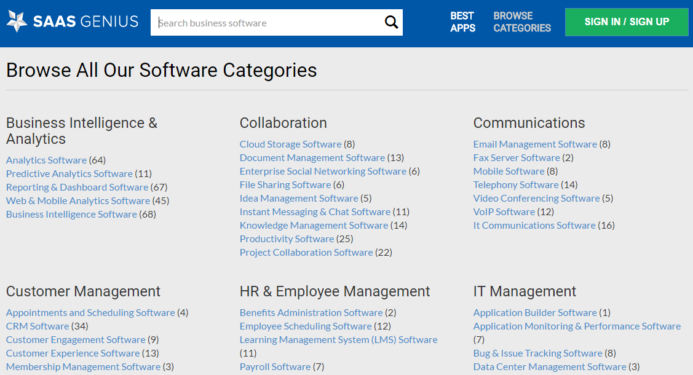
Task: Open Predictive Analytics Software link
Action: point(69,174)
